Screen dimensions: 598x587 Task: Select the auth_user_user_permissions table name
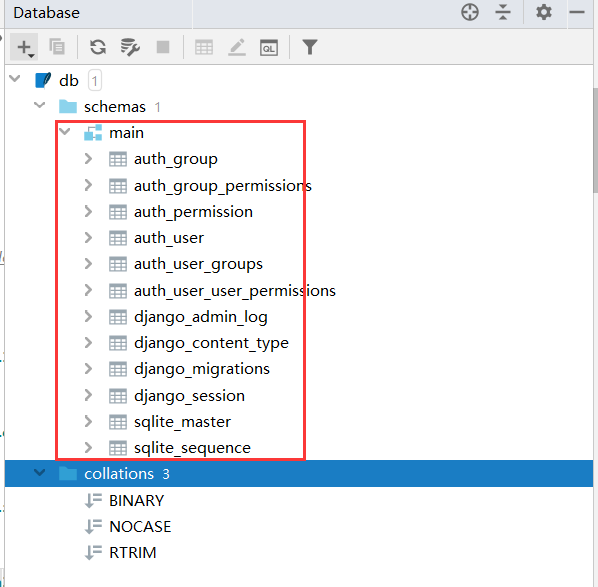235,291
